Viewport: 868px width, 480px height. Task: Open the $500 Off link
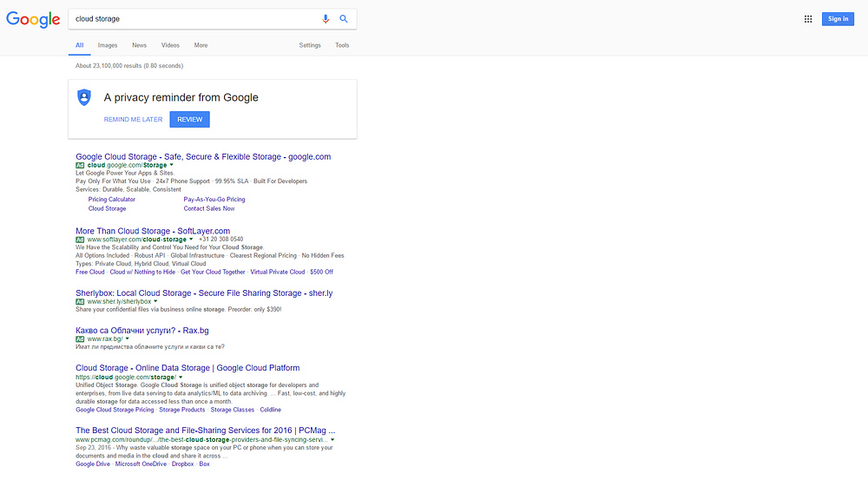tap(322, 272)
